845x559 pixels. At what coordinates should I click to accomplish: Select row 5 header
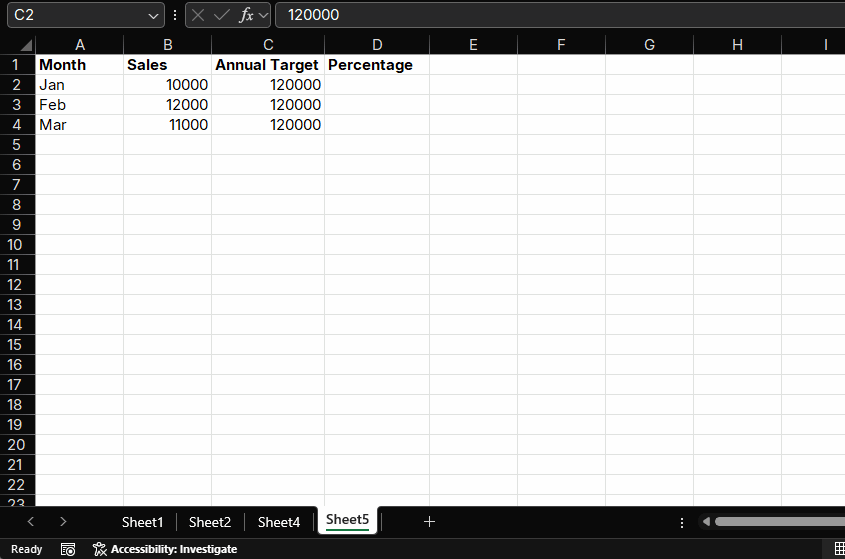click(17, 144)
